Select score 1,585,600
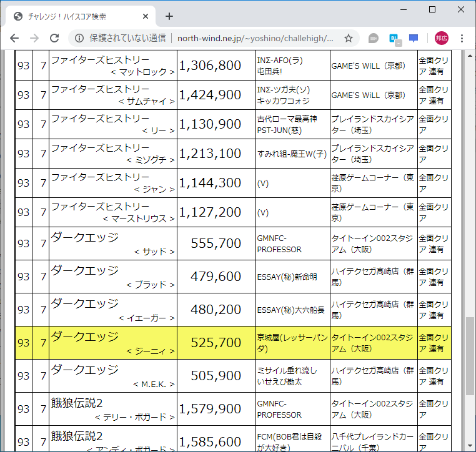The height and width of the screenshot is (452, 476). tap(210, 442)
